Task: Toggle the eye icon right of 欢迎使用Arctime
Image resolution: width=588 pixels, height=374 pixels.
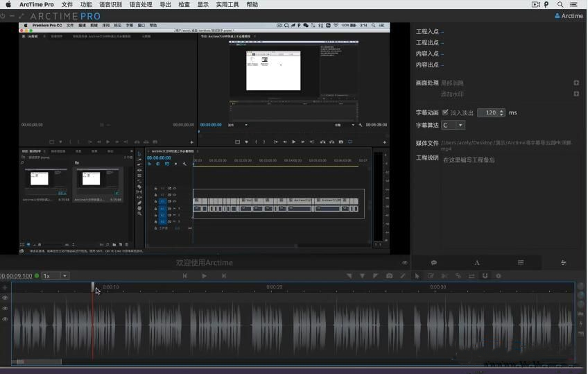Action: pos(405,263)
